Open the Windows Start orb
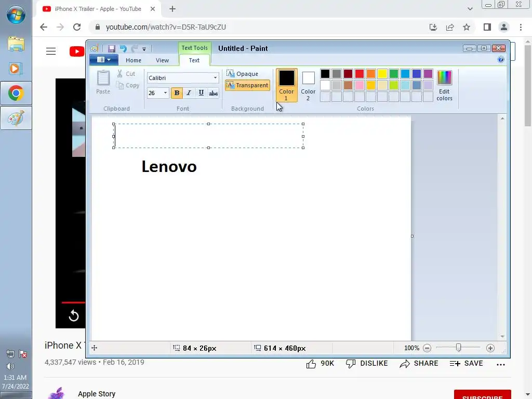 [16, 14]
